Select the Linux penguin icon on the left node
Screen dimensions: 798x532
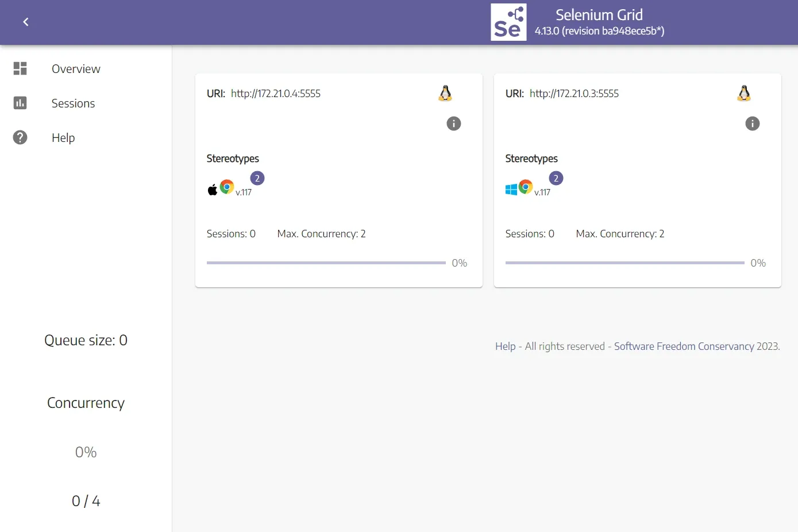(445, 92)
